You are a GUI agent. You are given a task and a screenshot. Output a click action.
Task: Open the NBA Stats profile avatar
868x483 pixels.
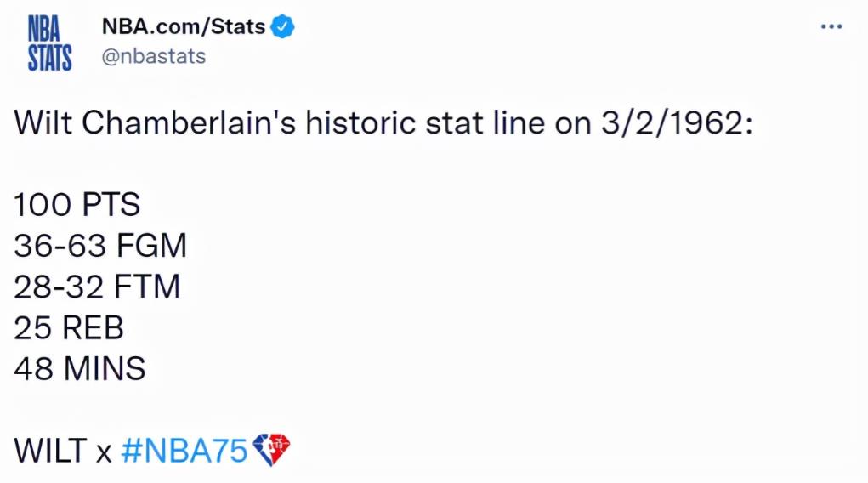pyautogui.click(x=50, y=43)
